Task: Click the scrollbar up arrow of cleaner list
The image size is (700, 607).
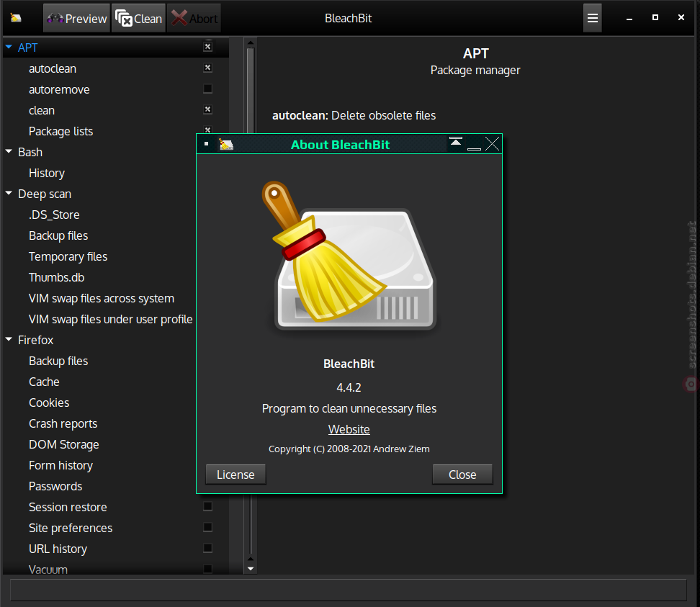Action: (x=251, y=43)
